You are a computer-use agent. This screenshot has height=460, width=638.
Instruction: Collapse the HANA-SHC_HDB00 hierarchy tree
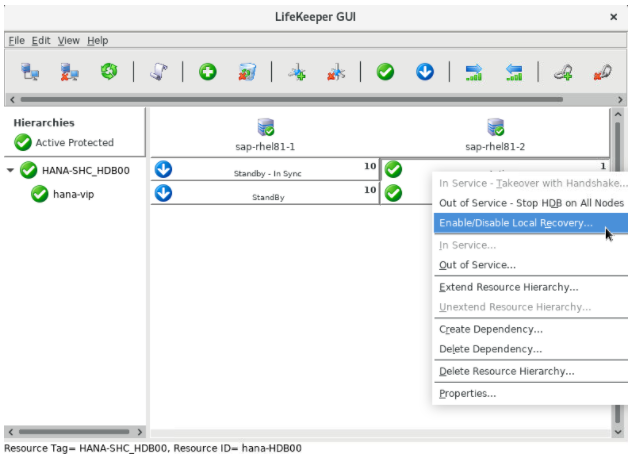[10, 170]
